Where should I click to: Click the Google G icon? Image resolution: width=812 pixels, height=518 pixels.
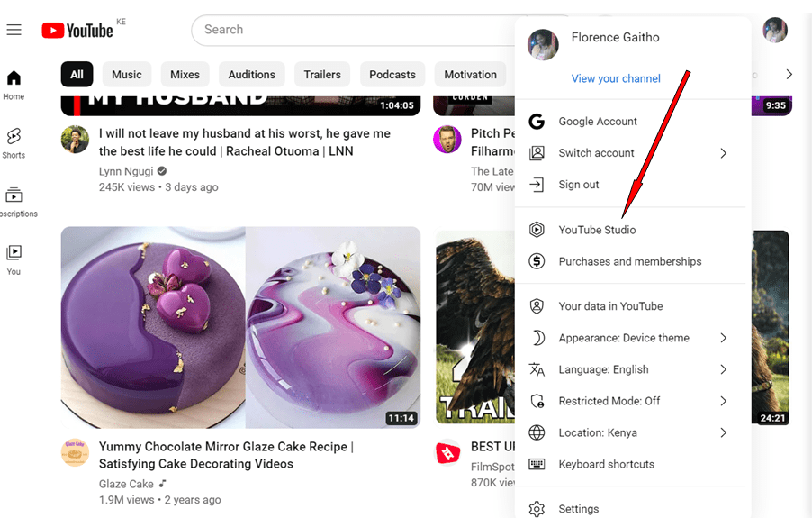click(537, 122)
